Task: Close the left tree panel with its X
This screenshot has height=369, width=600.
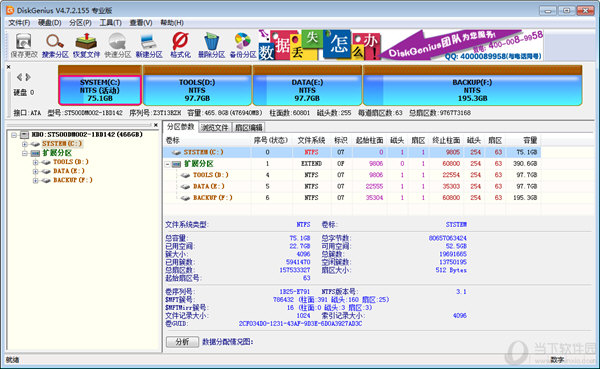Action: [156, 125]
